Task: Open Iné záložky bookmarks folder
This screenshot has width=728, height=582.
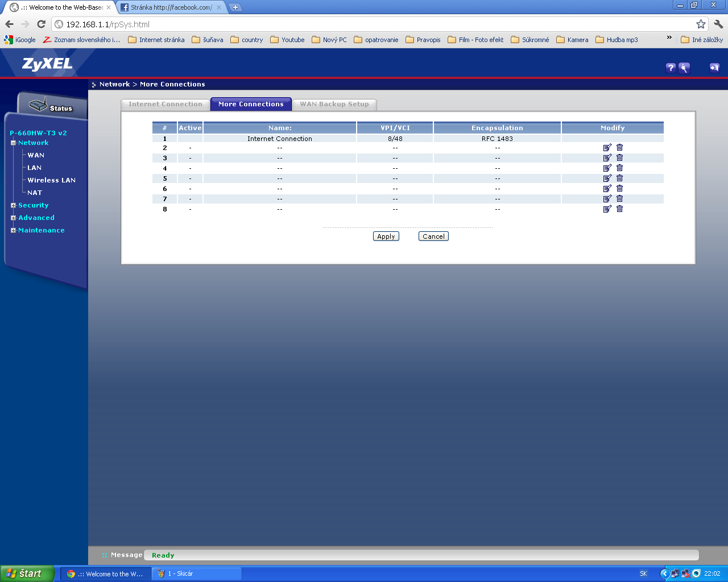Action: pos(702,40)
